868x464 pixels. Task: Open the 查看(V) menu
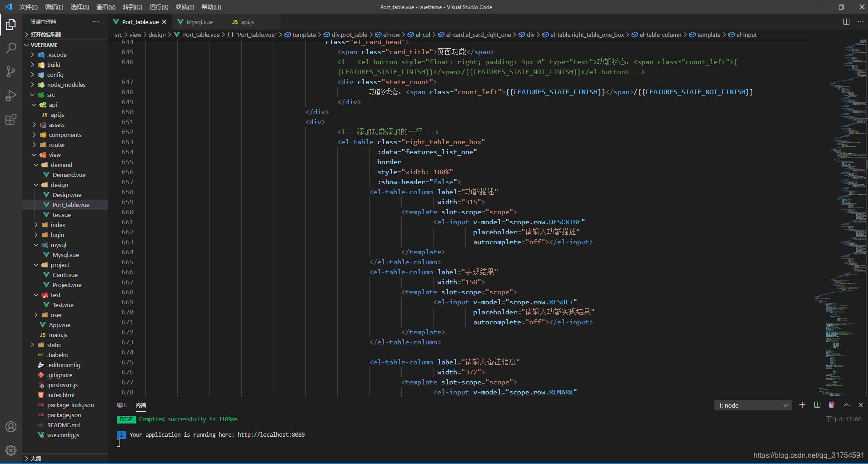[x=106, y=7]
